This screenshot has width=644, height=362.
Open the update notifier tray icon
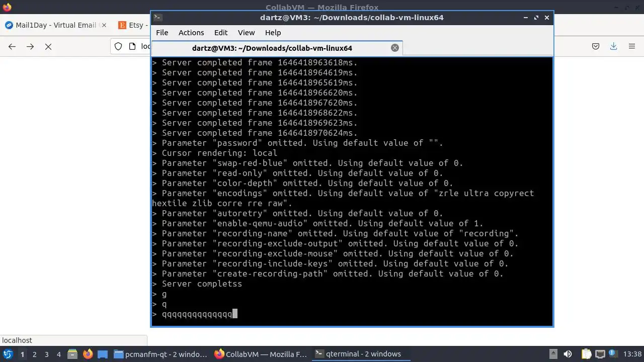[614, 354]
